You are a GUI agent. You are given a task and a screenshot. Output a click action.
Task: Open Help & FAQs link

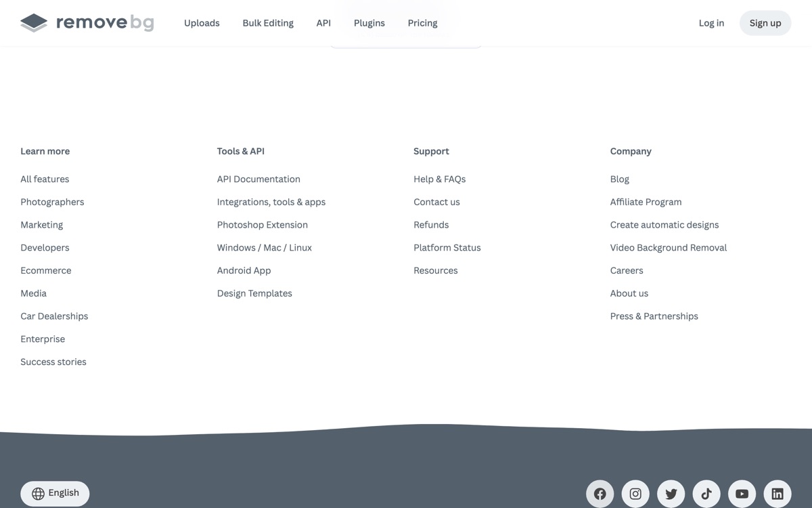point(440,179)
